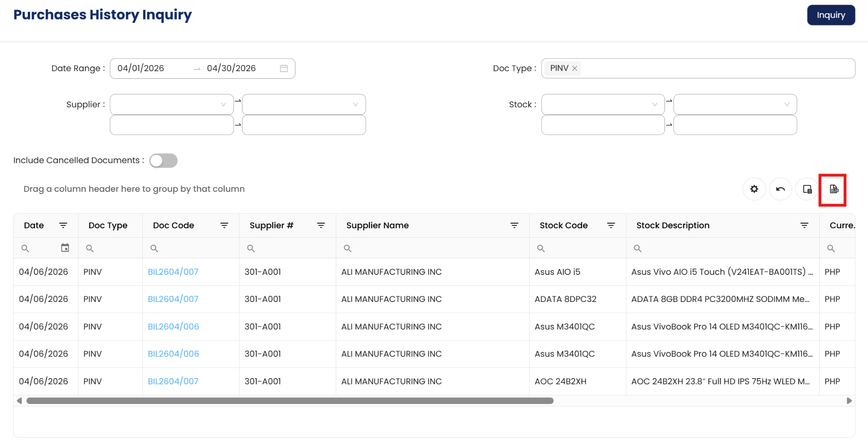Remove the PINV tag from Doc Type
Image resolution: width=868 pixels, height=440 pixels.
pos(575,68)
